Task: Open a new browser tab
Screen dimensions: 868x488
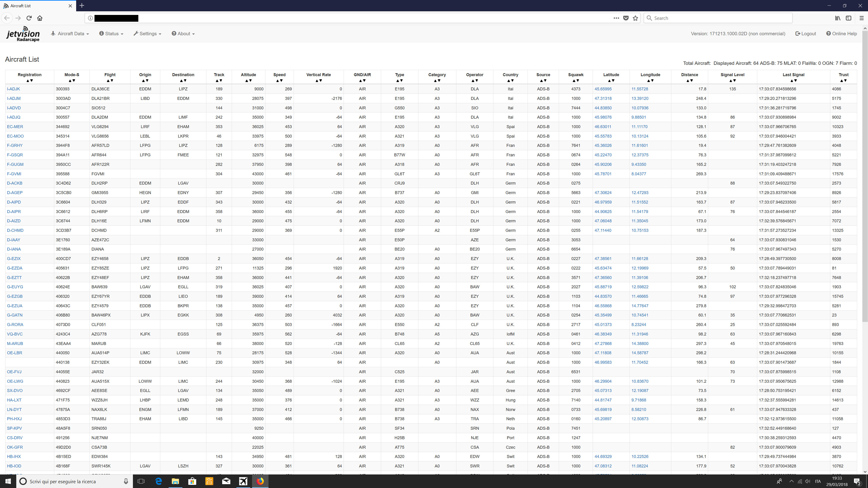Action: point(82,5)
